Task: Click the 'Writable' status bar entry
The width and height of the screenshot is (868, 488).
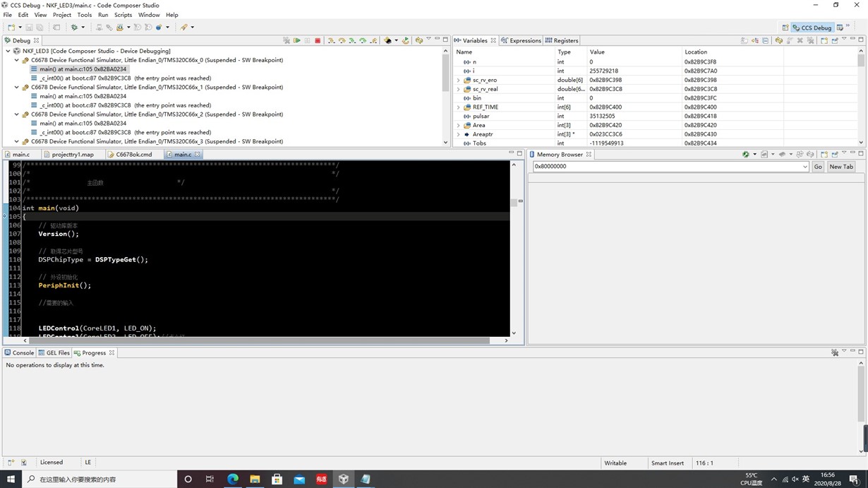Action: [615, 463]
